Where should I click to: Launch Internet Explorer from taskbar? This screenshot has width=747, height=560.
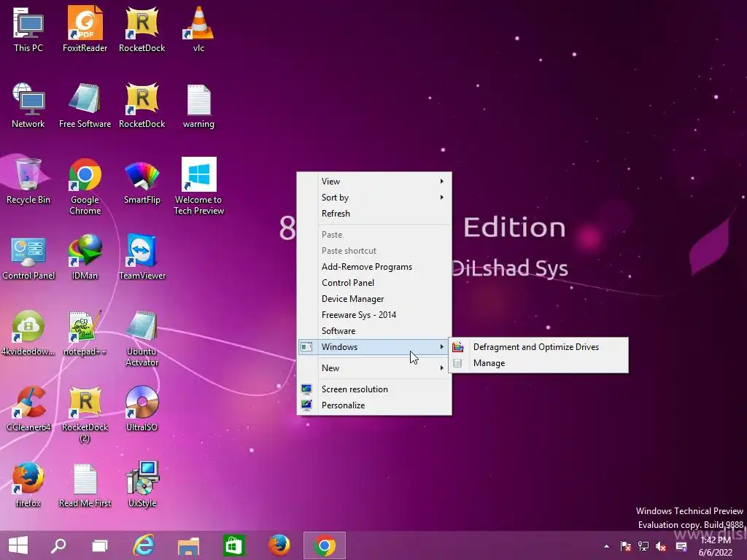pos(144,545)
